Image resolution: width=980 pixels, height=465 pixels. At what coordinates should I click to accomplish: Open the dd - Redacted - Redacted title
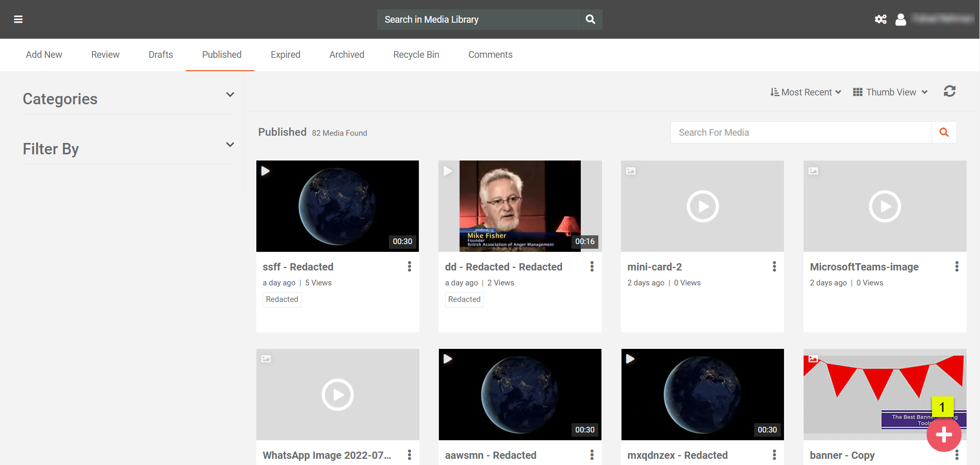tap(503, 267)
